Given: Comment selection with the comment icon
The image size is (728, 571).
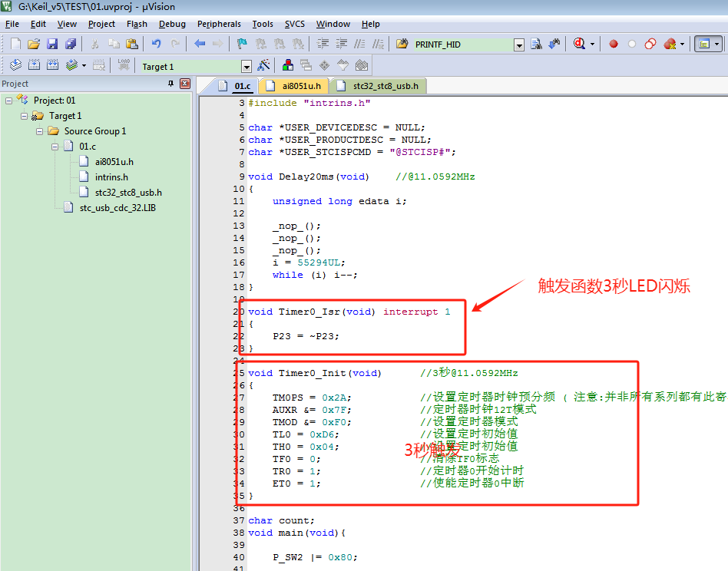Looking at the screenshot, I should point(359,44).
